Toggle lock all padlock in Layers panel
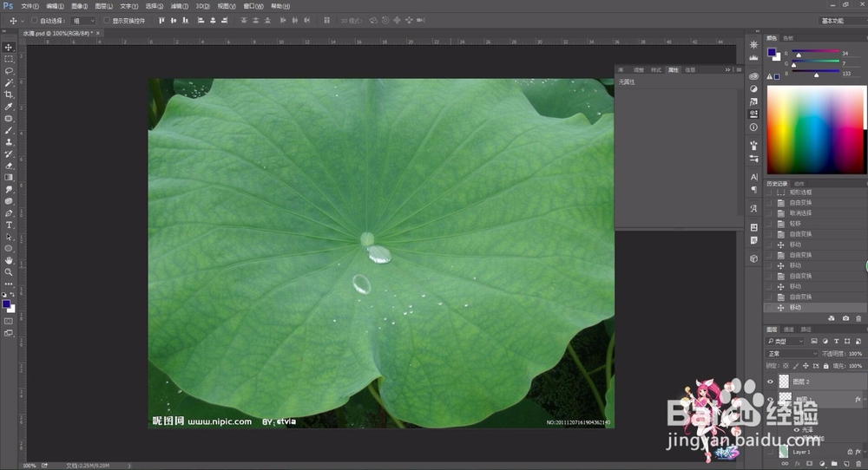The width and height of the screenshot is (868, 470). tap(826, 366)
